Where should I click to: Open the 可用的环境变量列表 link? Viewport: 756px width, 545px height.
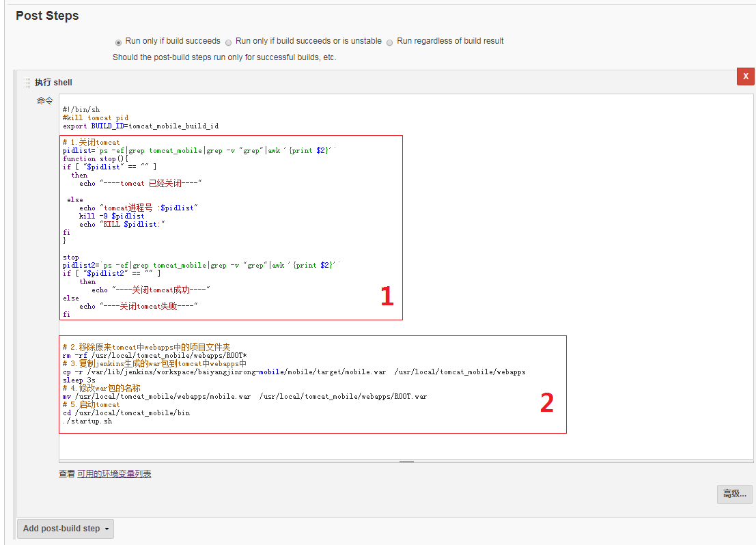(x=114, y=473)
